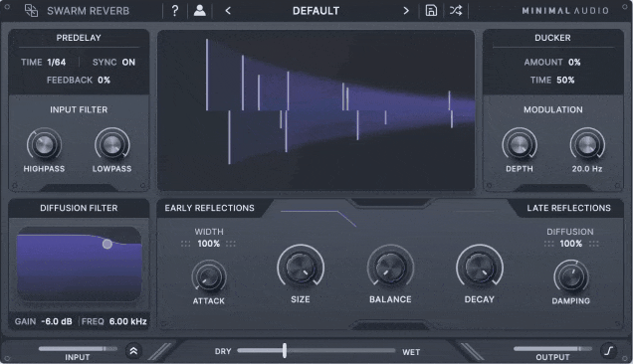Click the DECAY knob
Viewport: 633px width, 364px height.
[x=480, y=268]
